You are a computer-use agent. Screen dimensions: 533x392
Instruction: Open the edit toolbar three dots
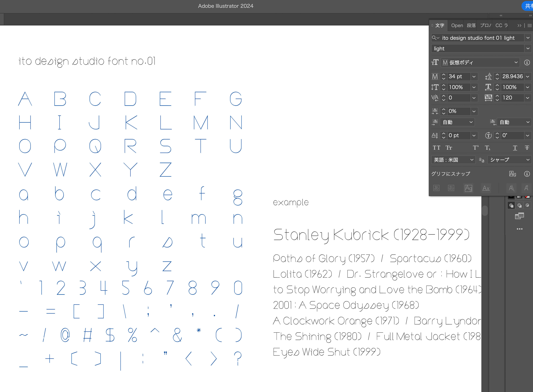pos(520,229)
